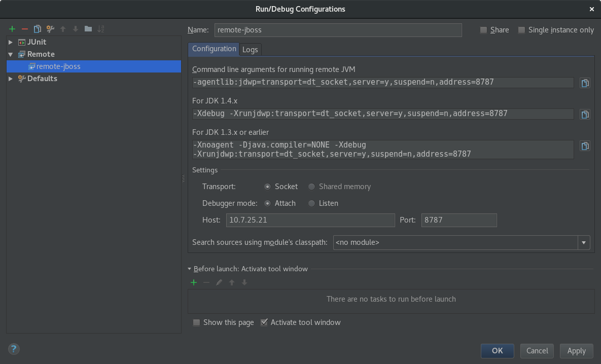Viewport: 601px width, 364px height.
Task: Click the Host input field
Action: 310,220
